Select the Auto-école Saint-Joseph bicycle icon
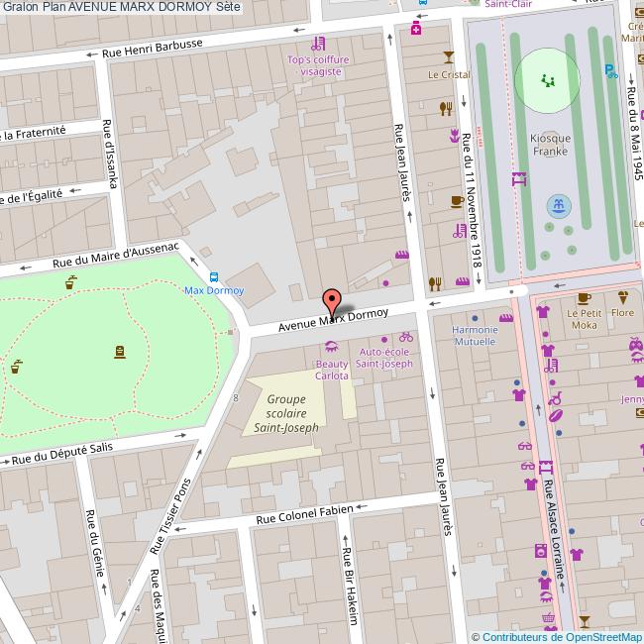Viewport: 644px width, 644px height. click(406, 337)
